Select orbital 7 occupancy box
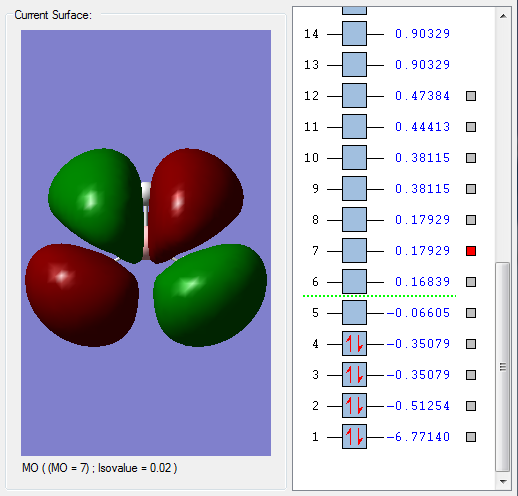This screenshot has width=518, height=496. point(354,251)
